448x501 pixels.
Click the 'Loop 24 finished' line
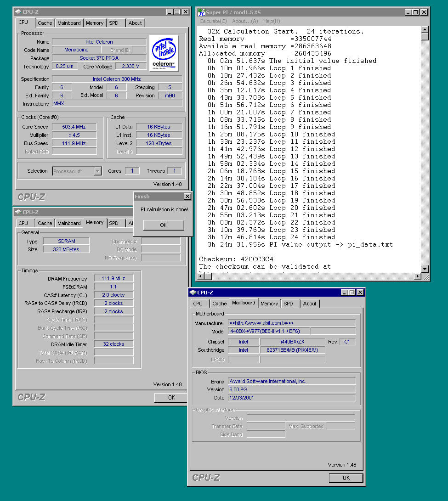point(272,237)
